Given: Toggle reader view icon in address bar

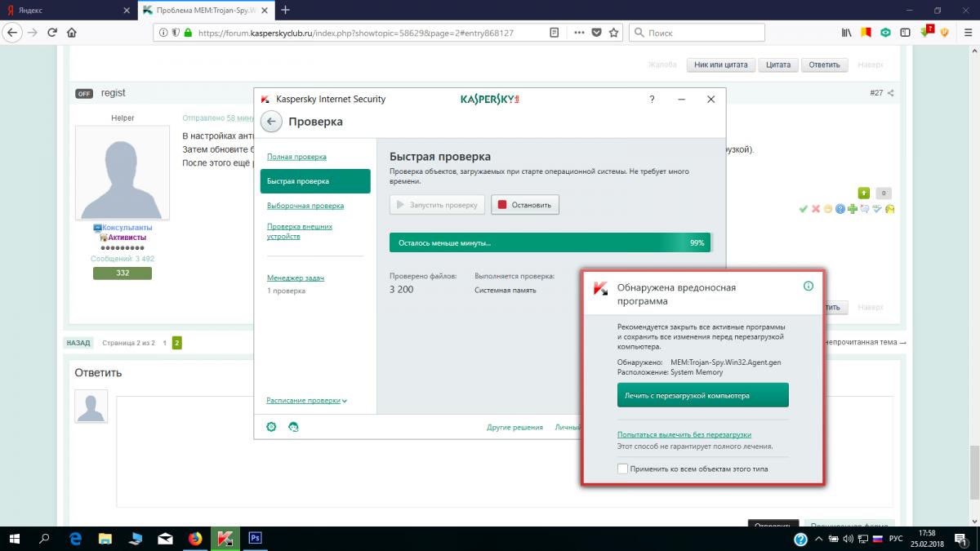Looking at the screenshot, I should [555, 33].
